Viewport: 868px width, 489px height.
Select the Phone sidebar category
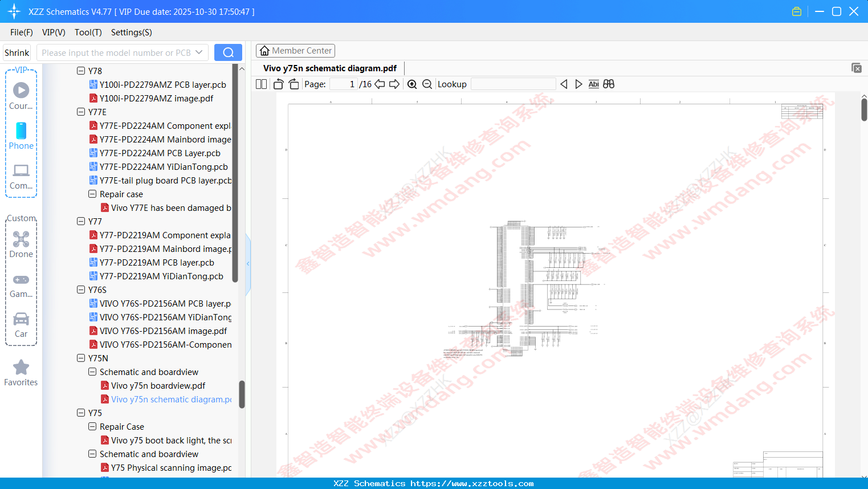(21, 136)
